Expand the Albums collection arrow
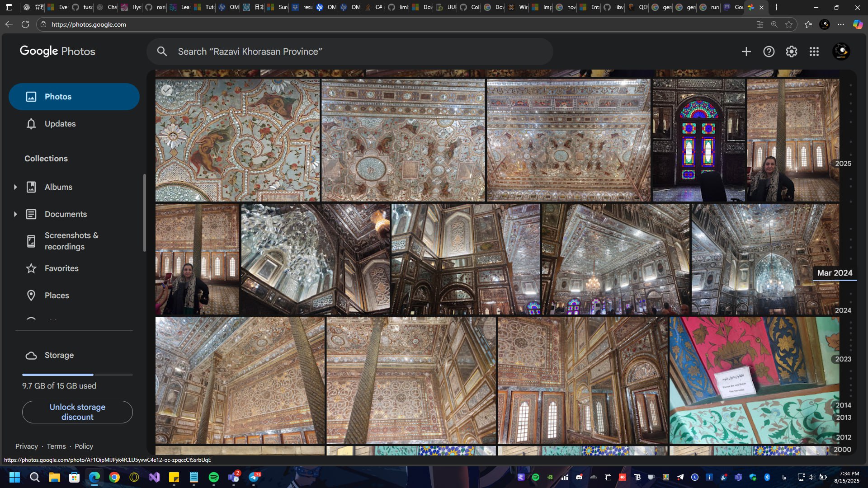The image size is (868, 488). pos(15,187)
